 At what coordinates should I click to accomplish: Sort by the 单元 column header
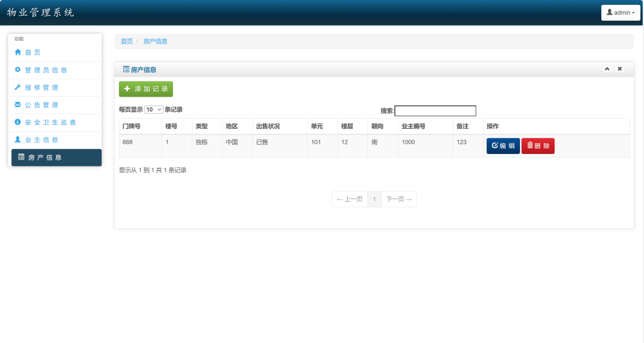point(323,126)
